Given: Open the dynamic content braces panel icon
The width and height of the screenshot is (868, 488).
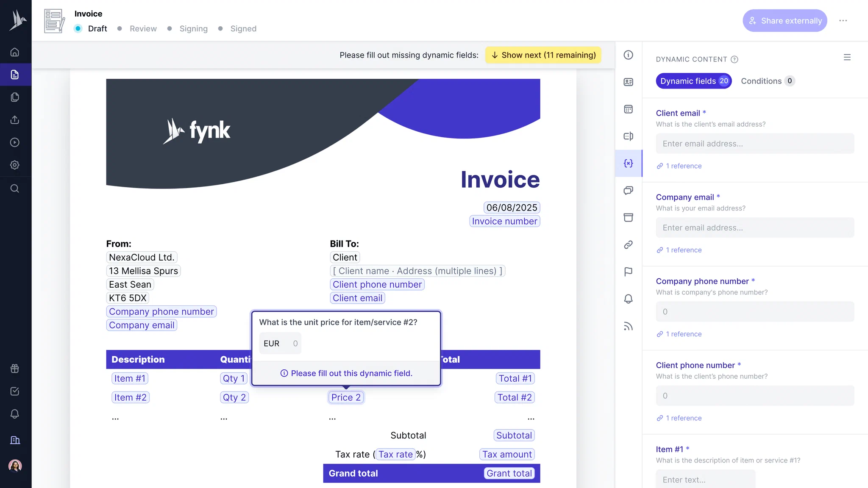Looking at the screenshot, I should pos(629,163).
